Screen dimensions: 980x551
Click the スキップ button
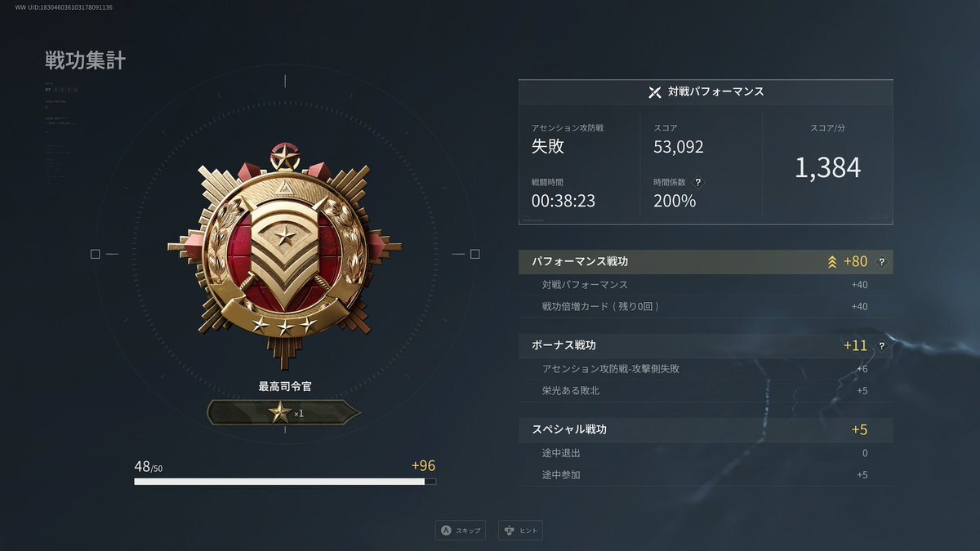tap(461, 531)
